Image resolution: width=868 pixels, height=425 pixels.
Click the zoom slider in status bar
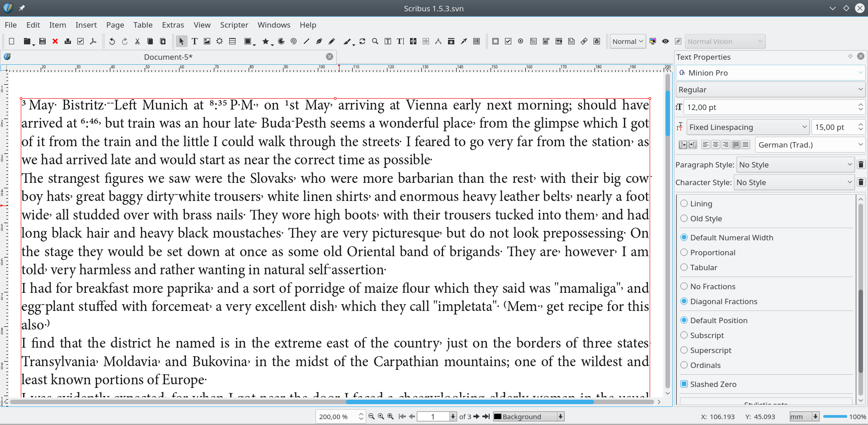point(835,416)
